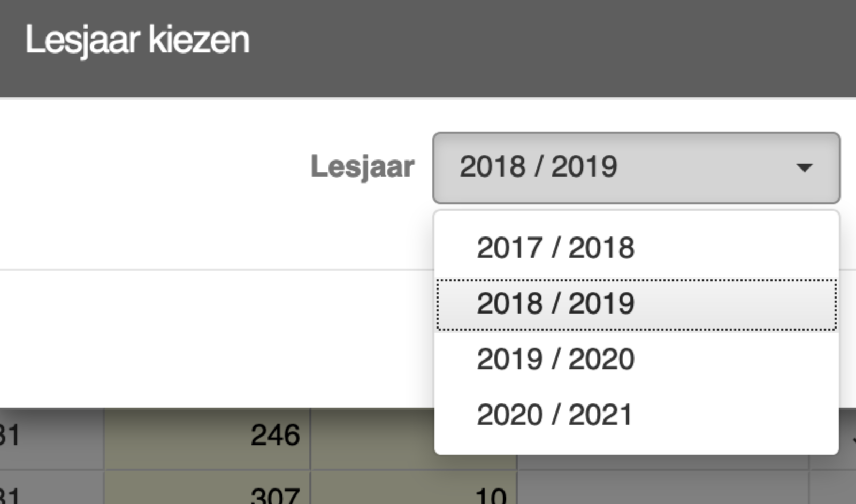Click the cut-off '31' cell beside 246
Screen dimensions: 856x504
[x=32, y=436]
